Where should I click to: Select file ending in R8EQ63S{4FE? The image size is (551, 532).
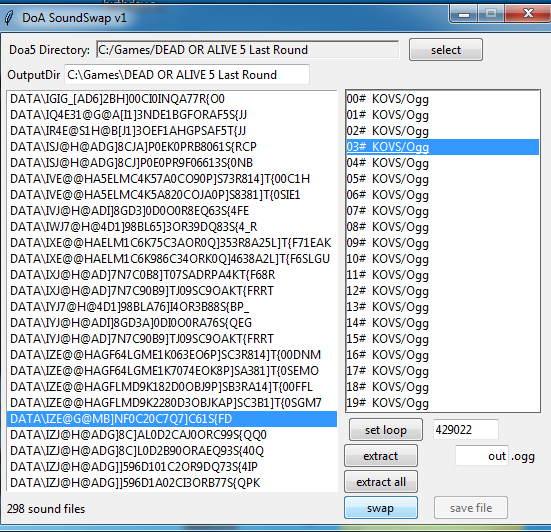click(x=172, y=210)
